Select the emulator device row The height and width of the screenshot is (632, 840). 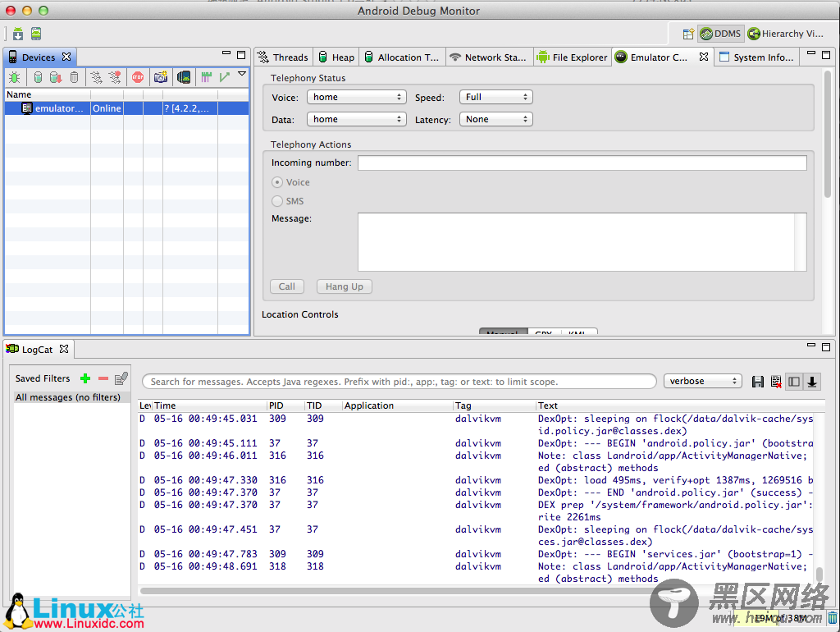pos(126,108)
